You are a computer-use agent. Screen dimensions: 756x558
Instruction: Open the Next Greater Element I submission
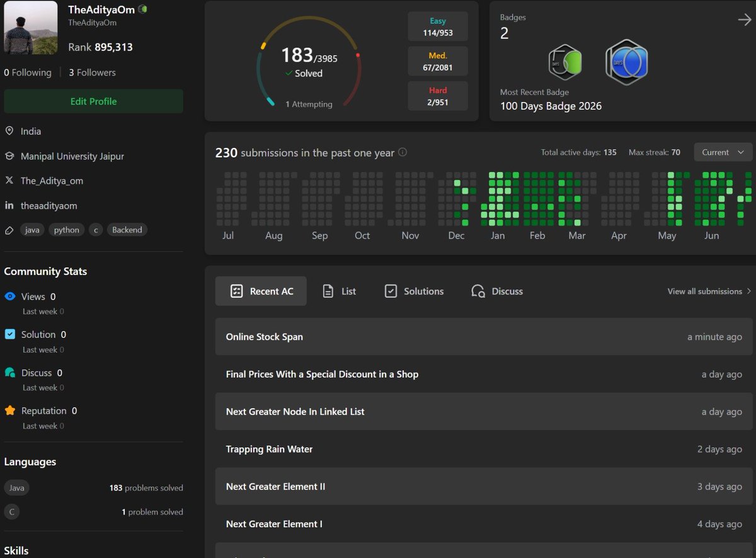[484, 524]
